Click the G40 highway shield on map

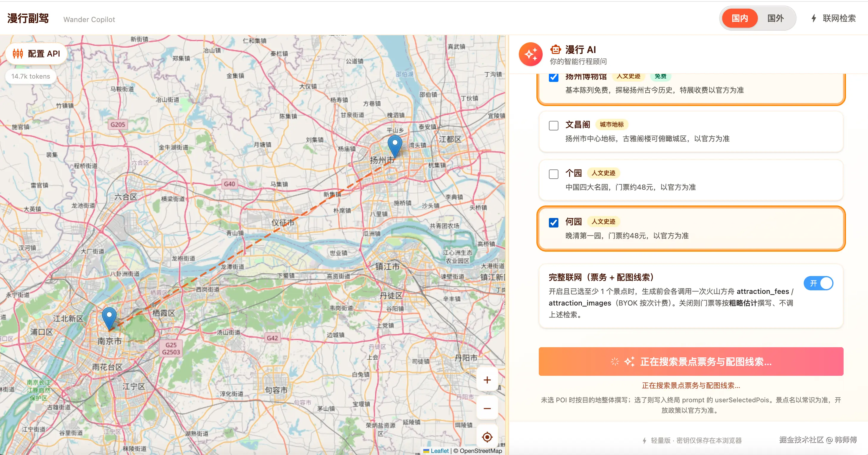230,184
